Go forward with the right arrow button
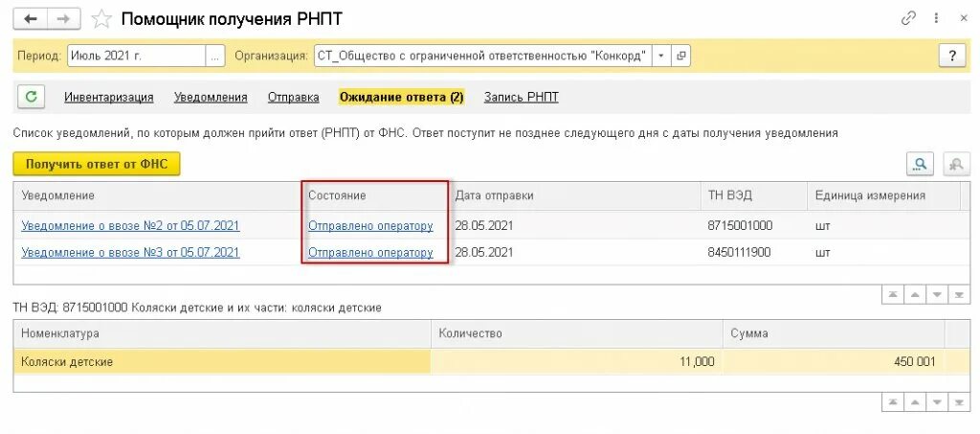 point(64,19)
